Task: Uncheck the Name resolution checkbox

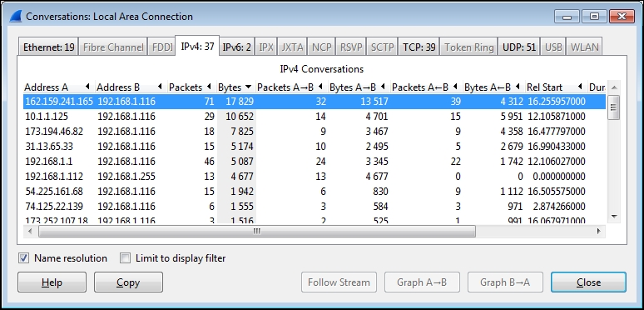Action: pyautogui.click(x=24, y=258)
